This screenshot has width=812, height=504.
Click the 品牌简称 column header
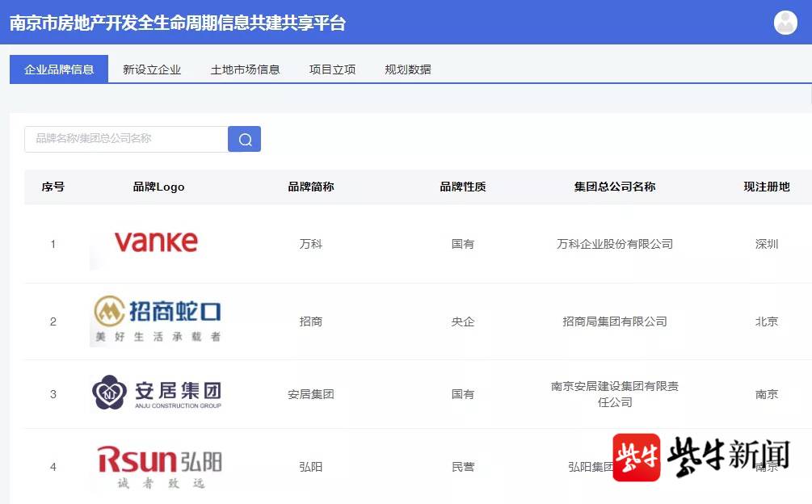pos(311,187)
